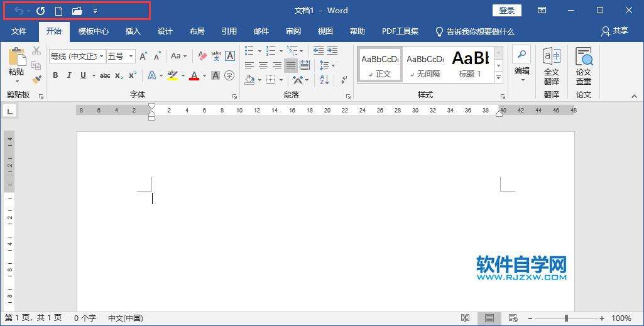The height and width of the screenshot is (326, 644).
Task: Expand the styles gallery more arrow
Action: tap(498, 78)
